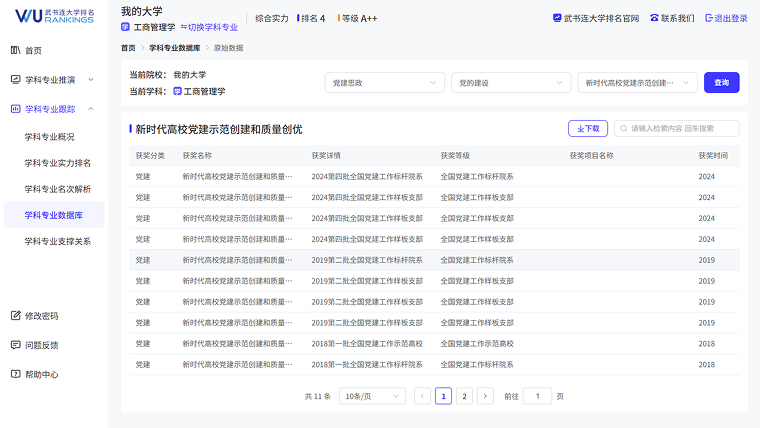Click the 联系我们 phone icon
760x428 pixels.
point(654,18)
